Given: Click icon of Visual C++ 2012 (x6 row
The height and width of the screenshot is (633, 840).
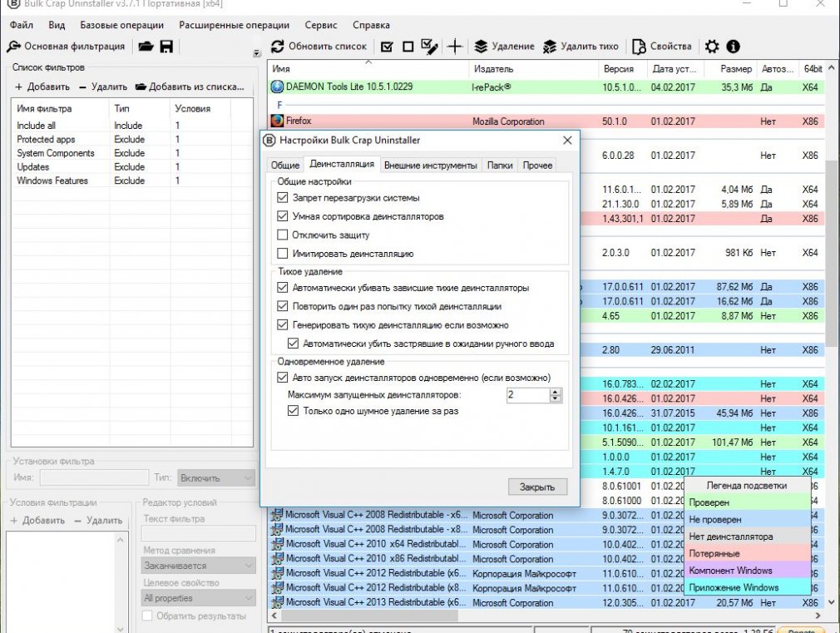Looking at the screenshot, I should pyautogui.click(x=277, y=573).
